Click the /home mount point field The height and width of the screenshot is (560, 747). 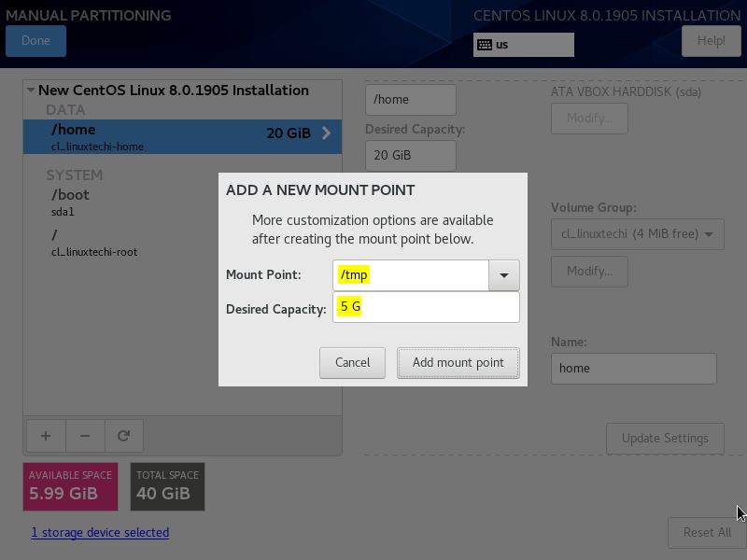point(411,100)
